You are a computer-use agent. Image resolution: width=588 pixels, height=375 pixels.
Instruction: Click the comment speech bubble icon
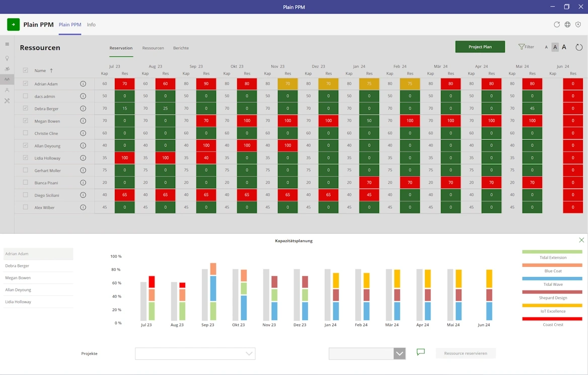[421, 352]
